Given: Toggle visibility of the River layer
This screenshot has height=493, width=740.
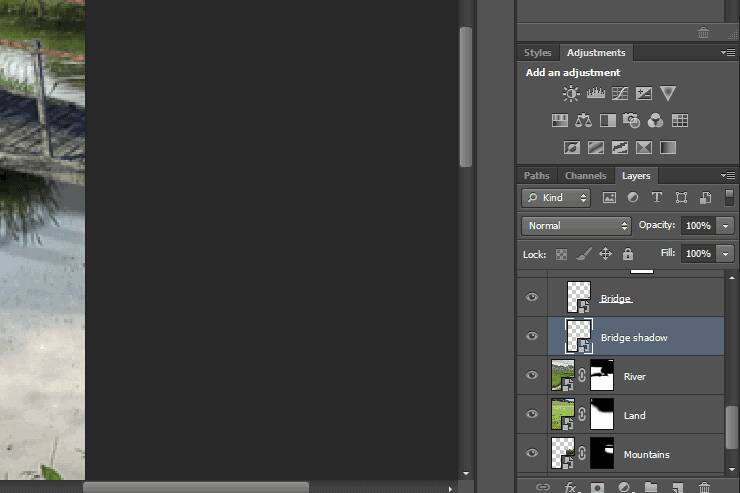Looking at the screenshot, I should click(x=532, y=376).
